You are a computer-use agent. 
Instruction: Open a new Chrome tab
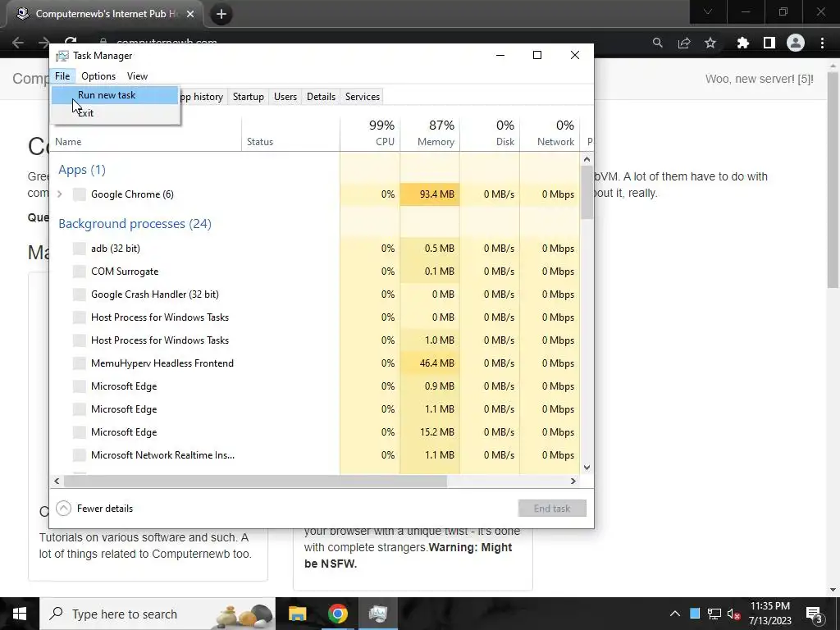coord(221,14)
